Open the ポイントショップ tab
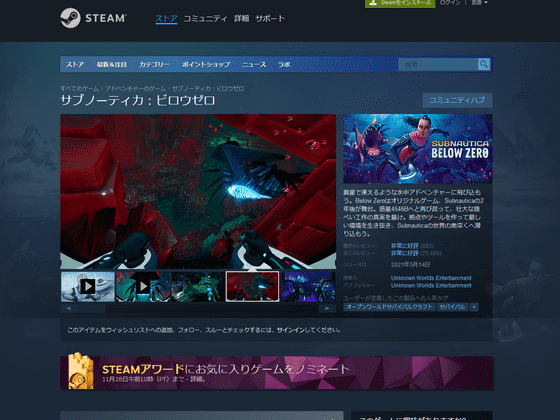Screen dimensions: 560x420 pyautogui.click(x=206, y=65)
